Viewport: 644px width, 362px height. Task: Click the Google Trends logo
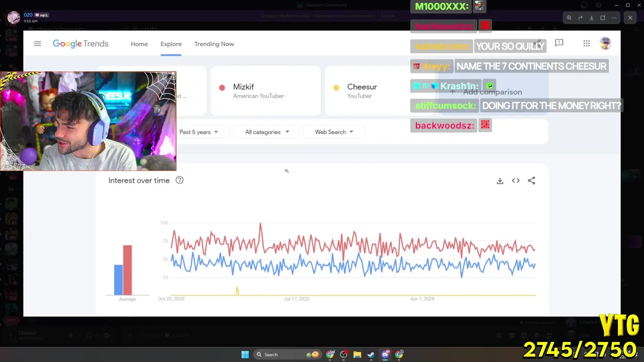pyautogui.click(x=80, y=44)
